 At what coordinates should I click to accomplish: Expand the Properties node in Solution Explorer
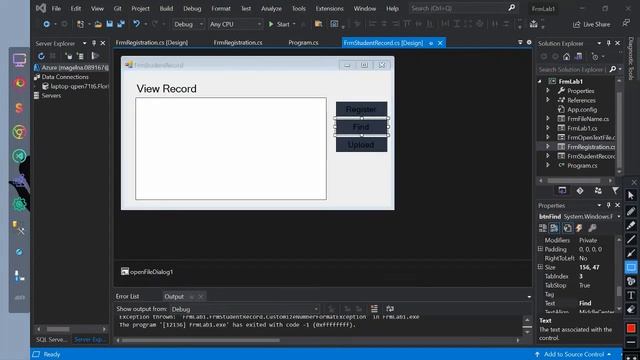click(x=548, y=91)
